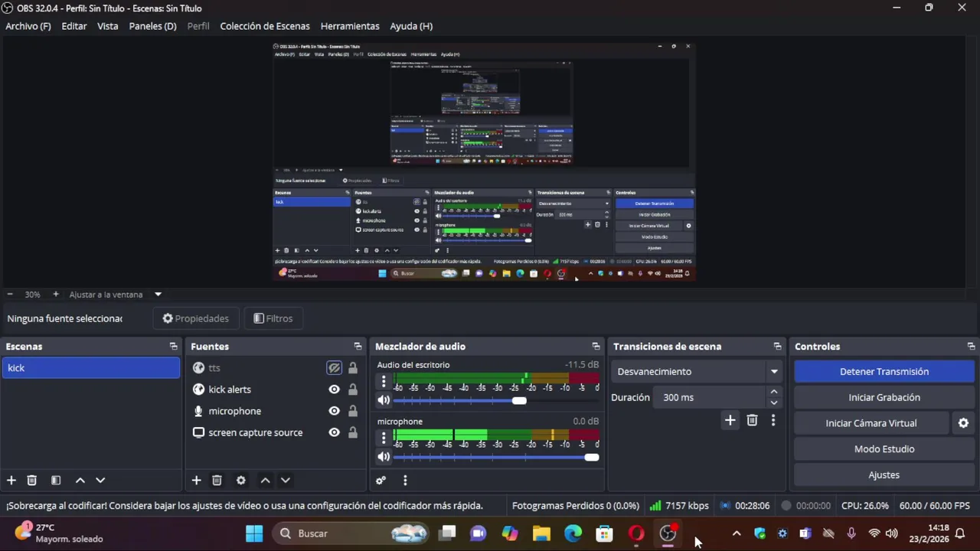980x551 pixels.
Task: Enable Modo Estudio
Action: (x=884, y=449)
